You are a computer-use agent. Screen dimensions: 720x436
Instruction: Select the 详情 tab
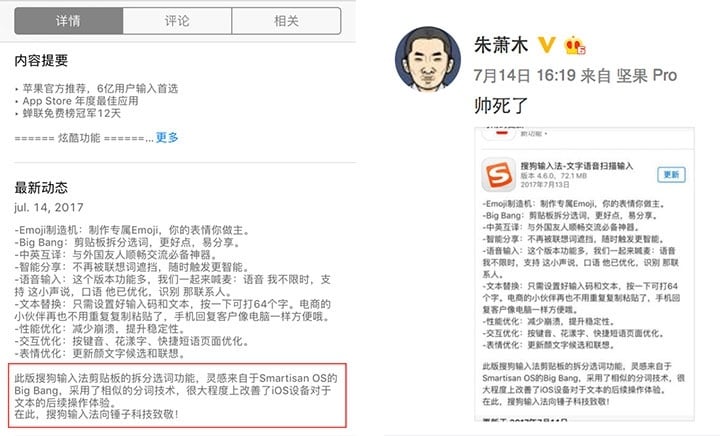[68, 21]
